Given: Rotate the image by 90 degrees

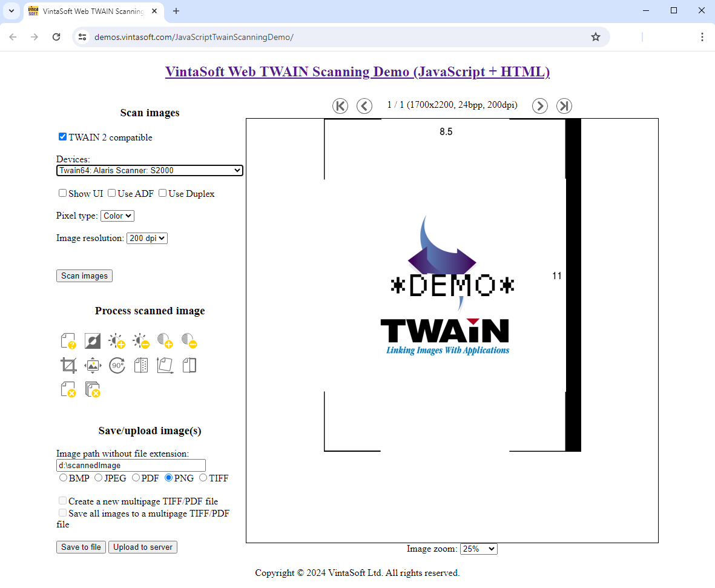Looking at the screenshot, I should point(116,365).
